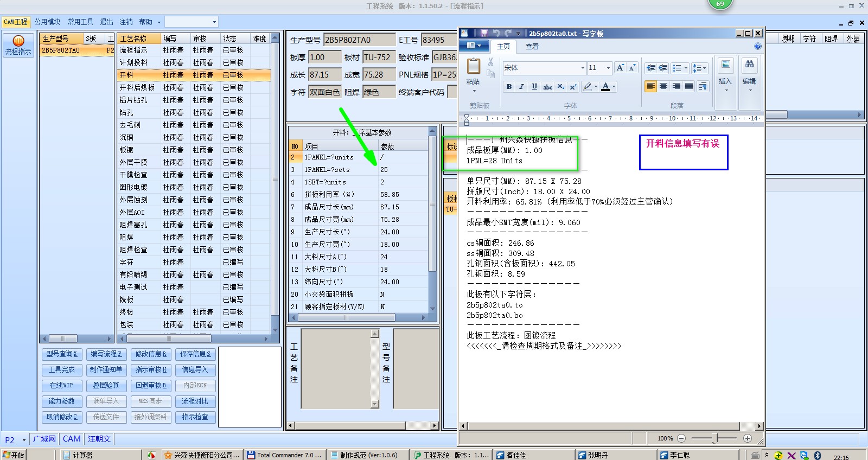Viewport: 868px width, 460px height.
Task: Copy the selection with the copy icon
Action: coord(490,74)
